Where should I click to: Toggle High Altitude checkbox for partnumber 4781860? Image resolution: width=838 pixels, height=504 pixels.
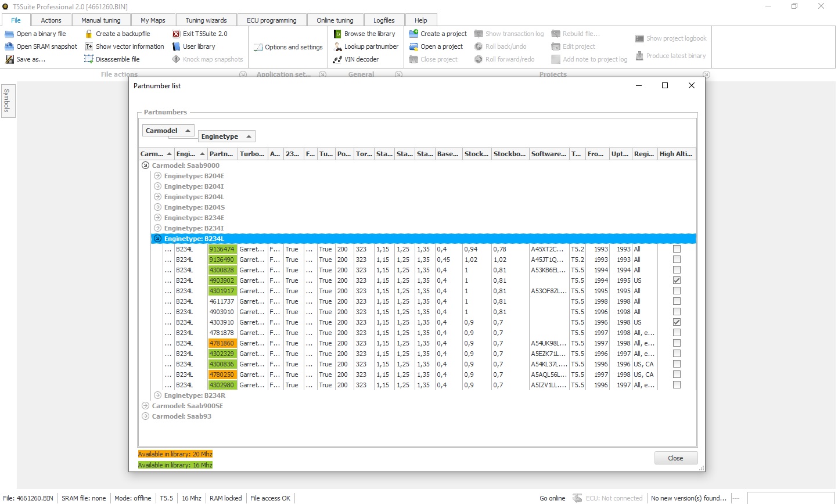677,343
